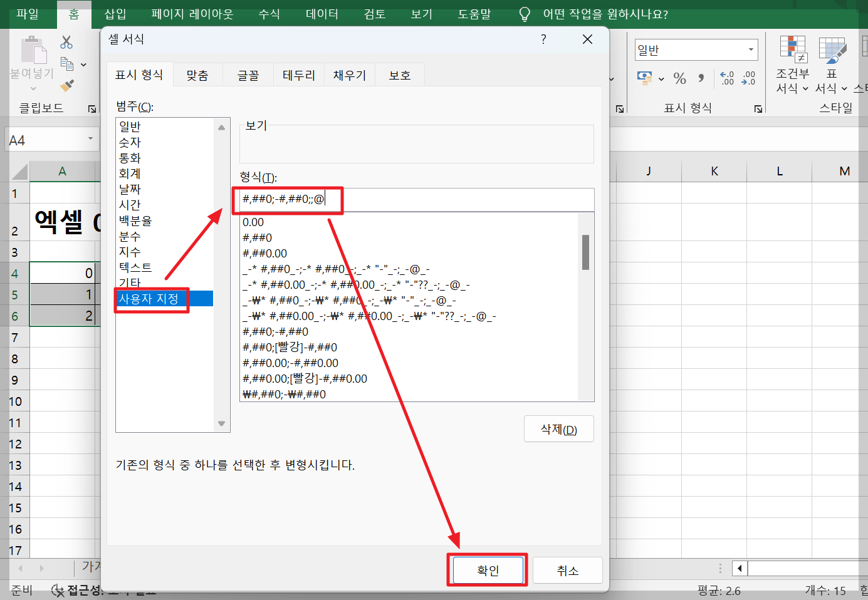Click the Format Painter brush icon
The width and height of the screenshot is (868, 600).
pyautogui.click(x=67, y=85)
